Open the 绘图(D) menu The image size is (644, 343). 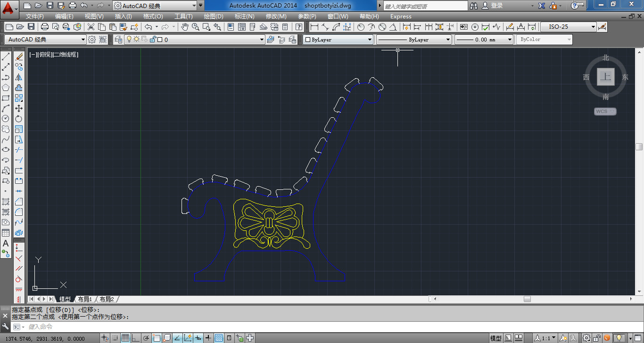(x=214, y=16)
